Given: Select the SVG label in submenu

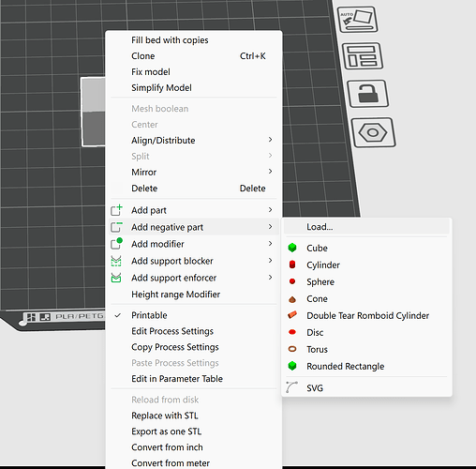Looking at the screenshot, I should (x=315, y=388).
